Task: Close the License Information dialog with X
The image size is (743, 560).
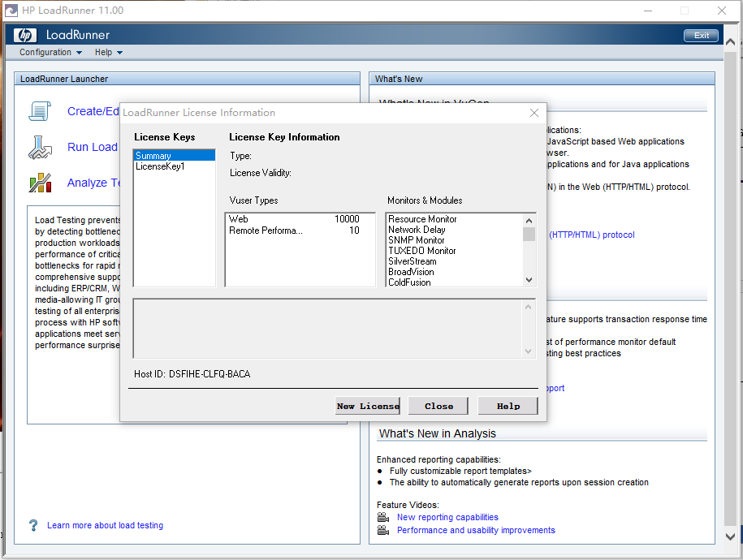Action: [534, 113]
